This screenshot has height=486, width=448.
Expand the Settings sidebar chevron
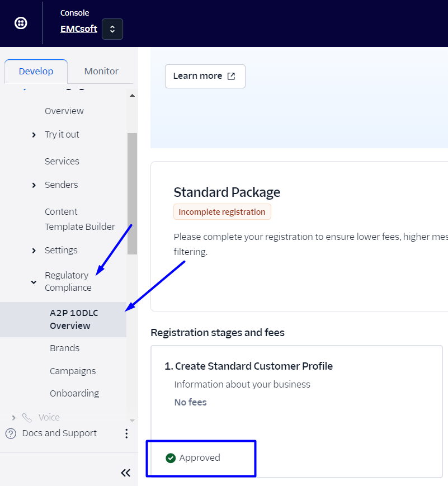[34, 251]
